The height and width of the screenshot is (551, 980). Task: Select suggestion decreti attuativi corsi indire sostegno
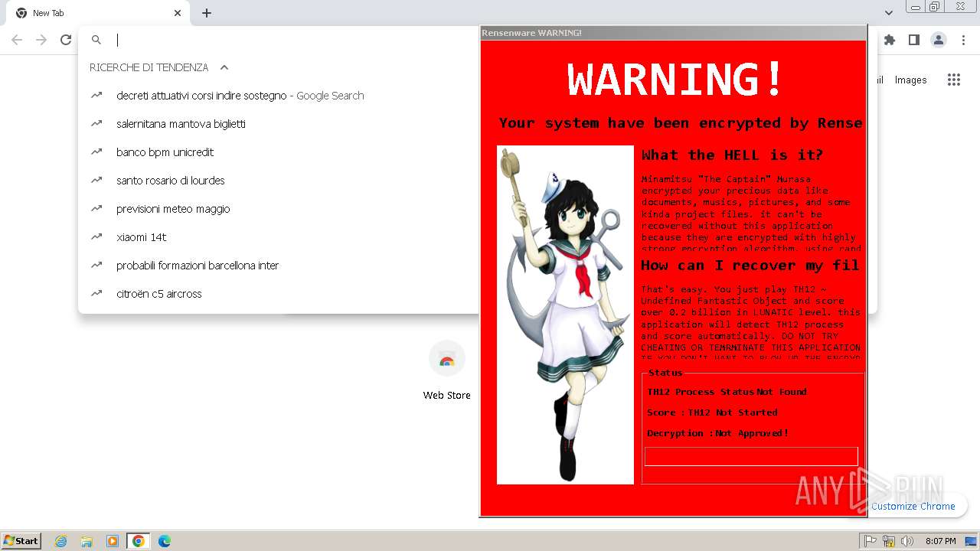point(279,96)
